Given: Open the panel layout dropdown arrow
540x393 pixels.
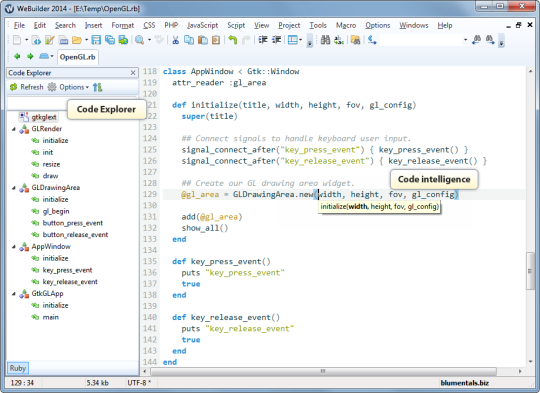Looking at the screenshot, I should (301, 40).
